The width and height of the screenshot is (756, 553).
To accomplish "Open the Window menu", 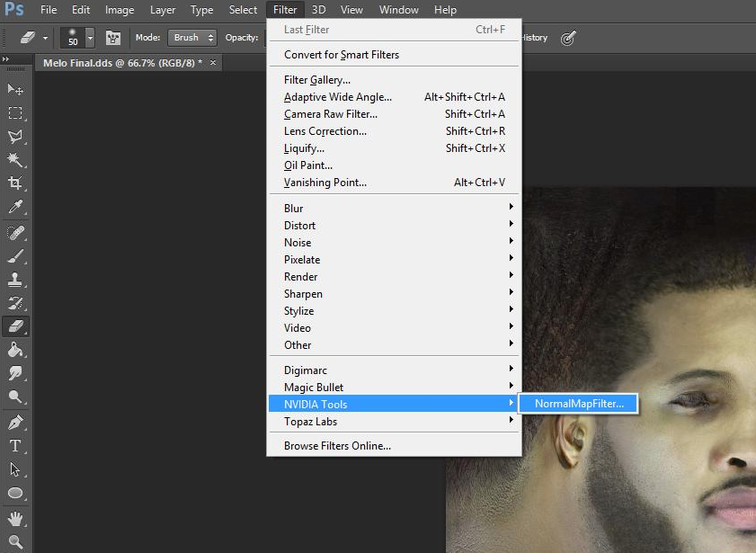I will 399,10.
